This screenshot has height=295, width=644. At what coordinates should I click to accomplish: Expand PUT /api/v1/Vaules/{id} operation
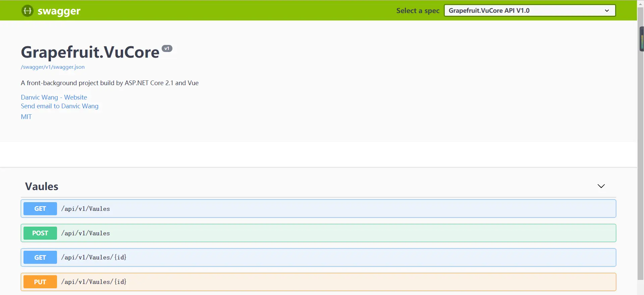(318, 282)
